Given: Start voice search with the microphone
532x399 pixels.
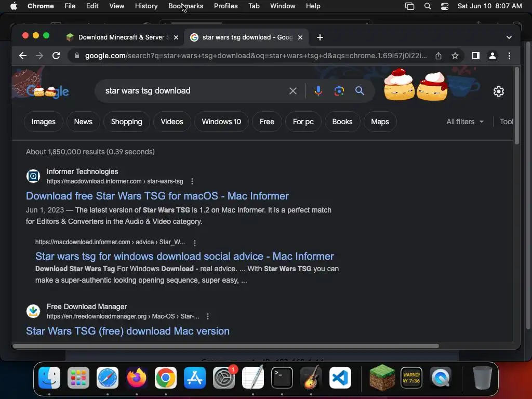Looking at the screenshot, I should tap(318, 91).
